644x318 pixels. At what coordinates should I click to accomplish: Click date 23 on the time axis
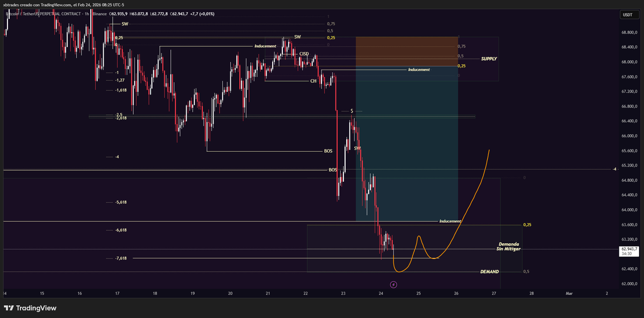coord(343,293)
